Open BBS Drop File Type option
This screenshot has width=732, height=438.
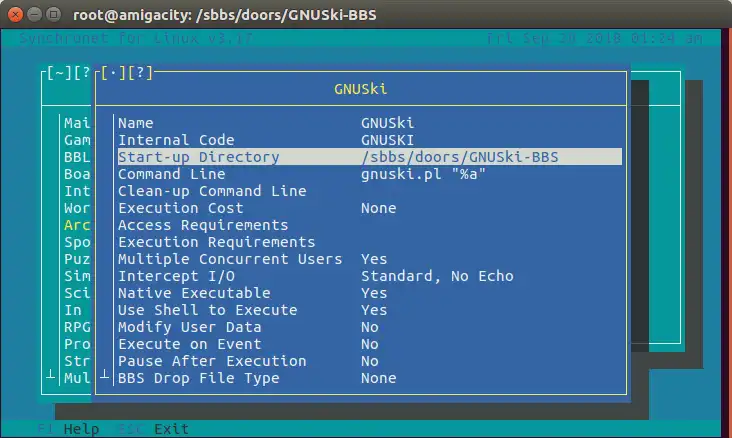pos(369,378)
